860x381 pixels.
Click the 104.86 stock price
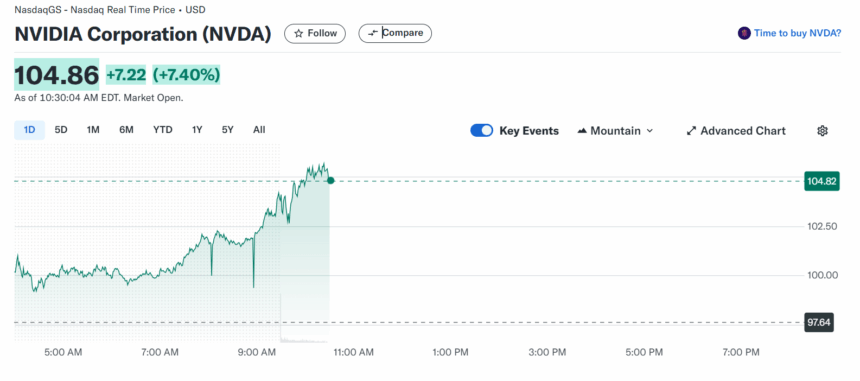click(x=56, y=75)
